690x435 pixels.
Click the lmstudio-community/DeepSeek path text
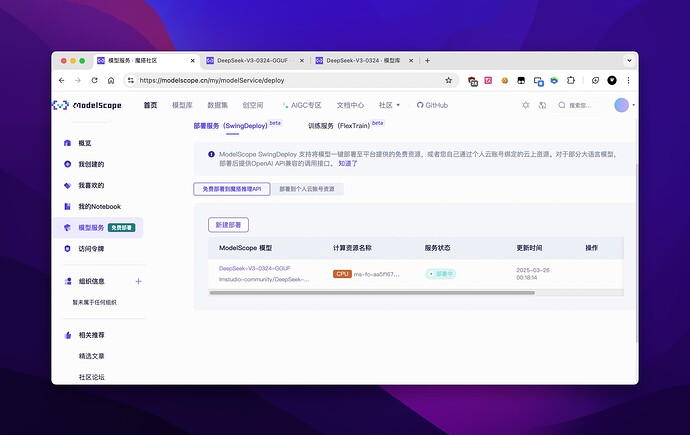coord(264,279)
